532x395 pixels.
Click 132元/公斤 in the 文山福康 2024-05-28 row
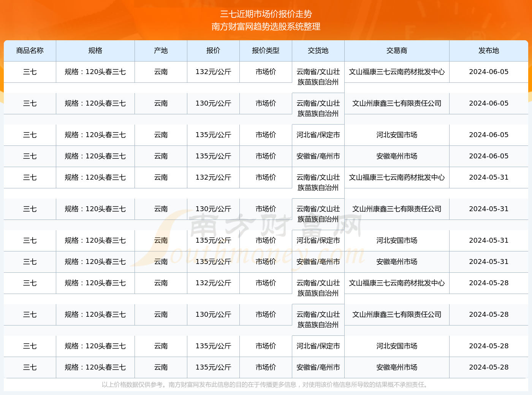point(214,283)
